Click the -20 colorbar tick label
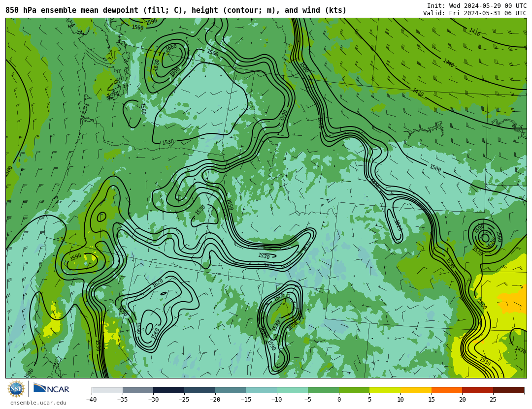Viewport: 532px width, 409px height. [215, 400]
